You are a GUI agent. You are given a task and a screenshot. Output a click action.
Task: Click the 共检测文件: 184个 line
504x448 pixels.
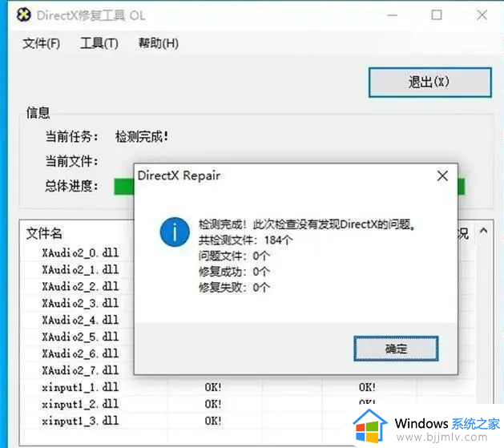245,240
